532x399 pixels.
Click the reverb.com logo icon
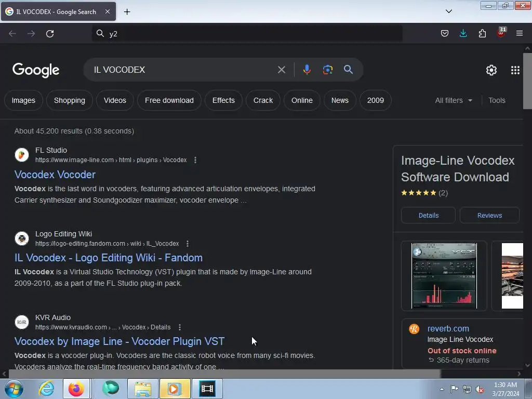point(414,329)
